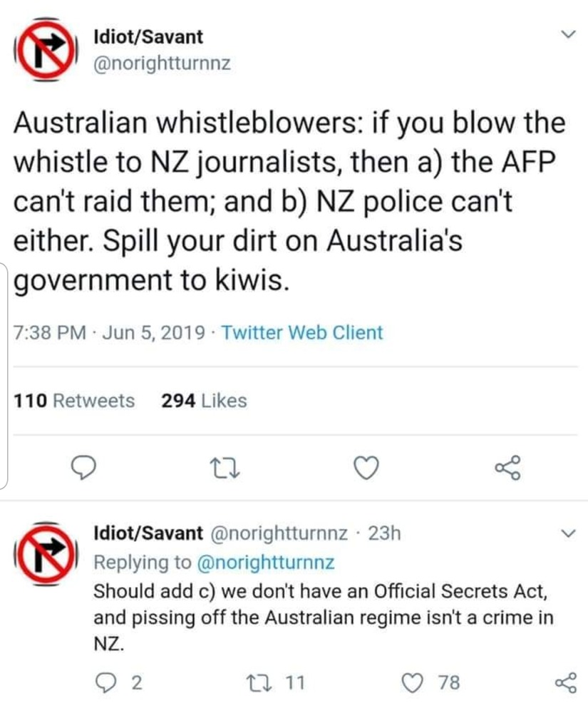Share the main tweet
This screenshot has width=588, height=713.
point(508,468)
